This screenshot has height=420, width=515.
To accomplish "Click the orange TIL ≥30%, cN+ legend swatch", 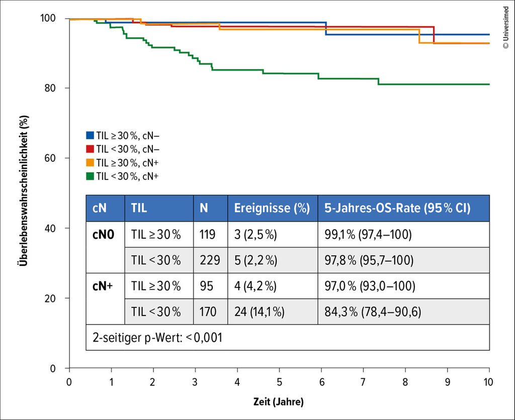I will [90, 162].
